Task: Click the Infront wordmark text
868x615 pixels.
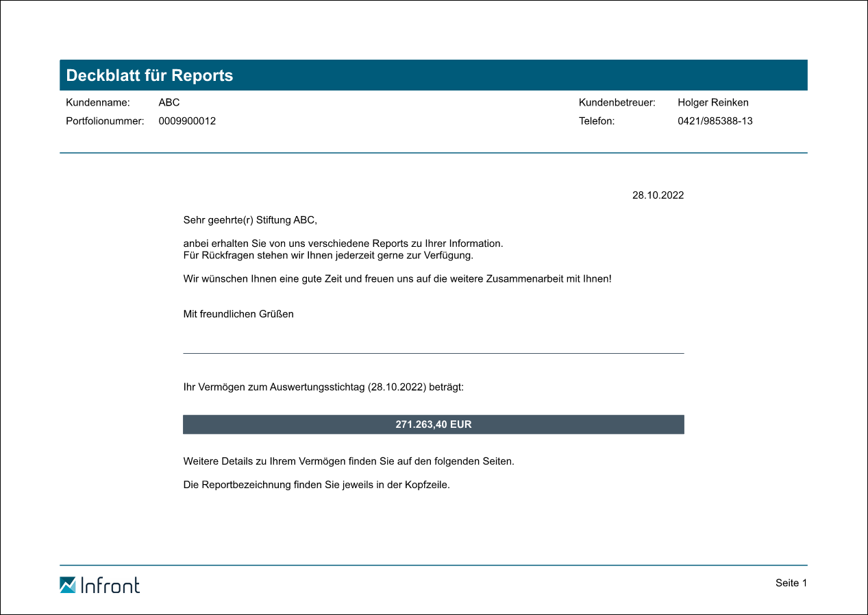Action: (x=110, y=585)
